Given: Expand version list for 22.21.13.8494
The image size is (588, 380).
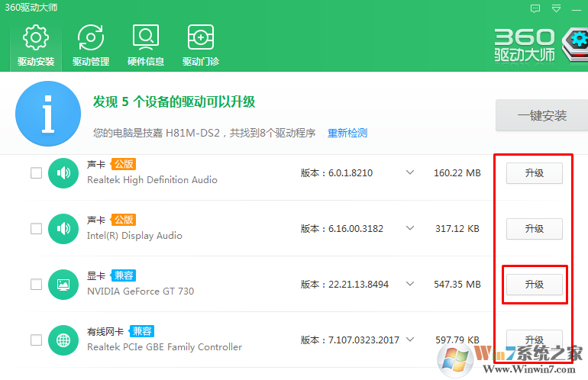Looking at the screenshot, I should click(x=410, y=285).
